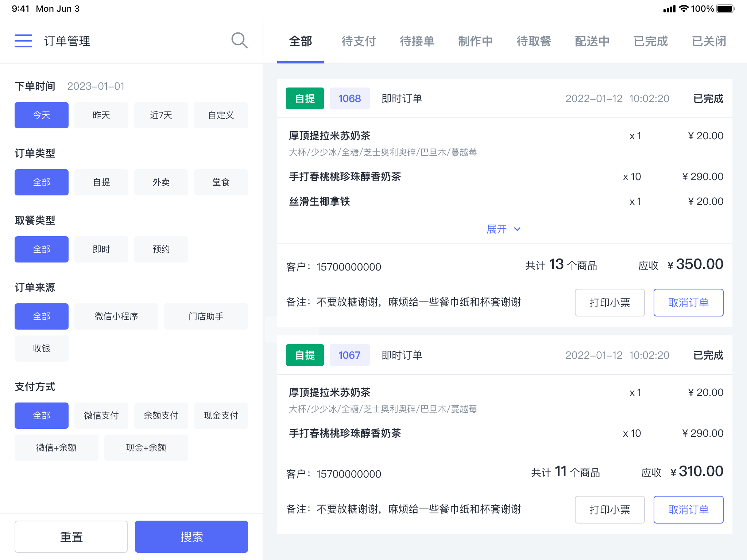Image resolution: width=747 pixels, height=560 pixels.
Task: Select 现金+余额 payment filter
Action: 146,448
